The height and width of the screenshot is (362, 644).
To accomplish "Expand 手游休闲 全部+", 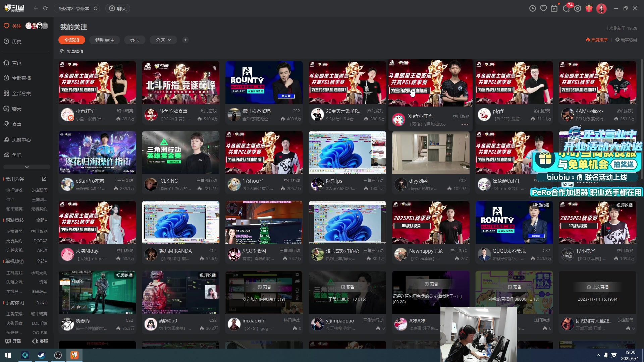I will click(42, 303).
